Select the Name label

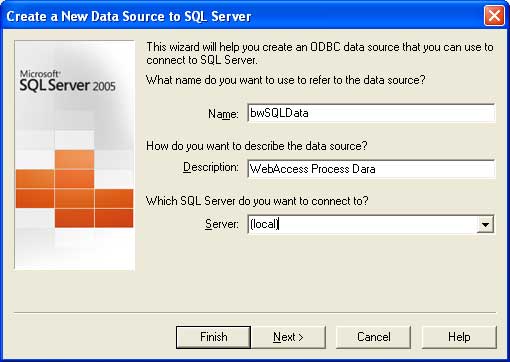click(223, 114)
